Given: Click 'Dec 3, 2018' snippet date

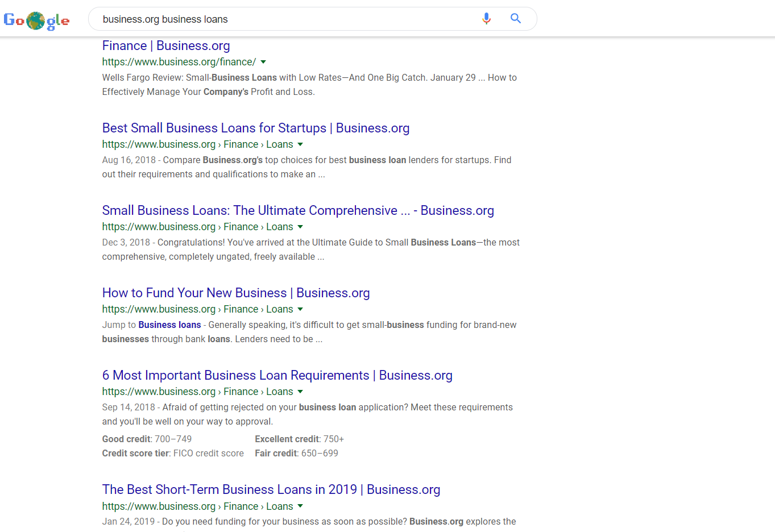Looking at the screenshot, I should [126, 242].
